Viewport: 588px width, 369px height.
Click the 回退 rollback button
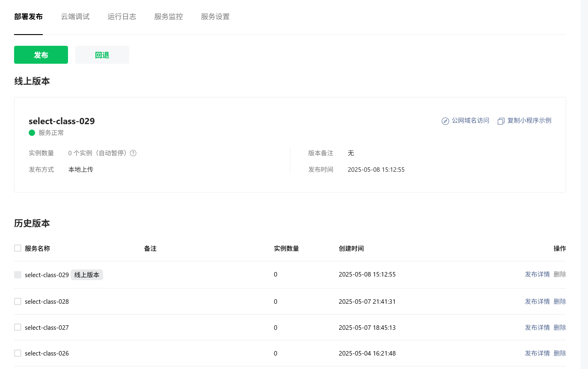[102, 55]
